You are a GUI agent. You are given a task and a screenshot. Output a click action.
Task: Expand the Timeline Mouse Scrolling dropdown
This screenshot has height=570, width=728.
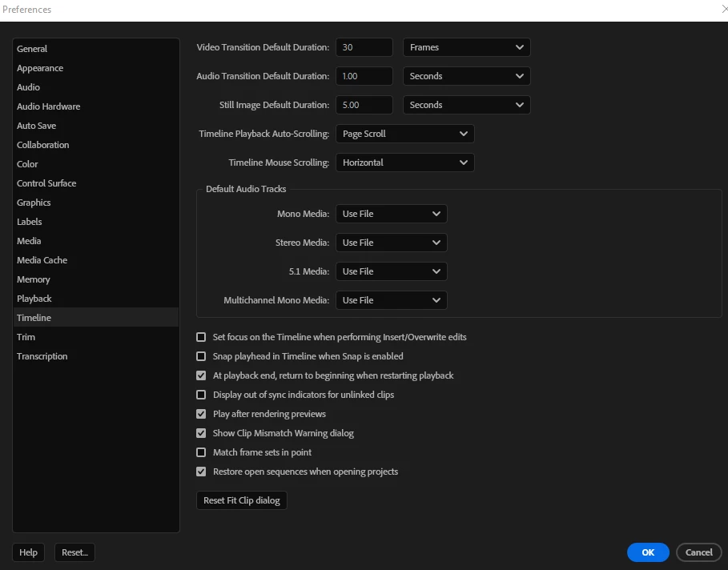click(405, 163)
